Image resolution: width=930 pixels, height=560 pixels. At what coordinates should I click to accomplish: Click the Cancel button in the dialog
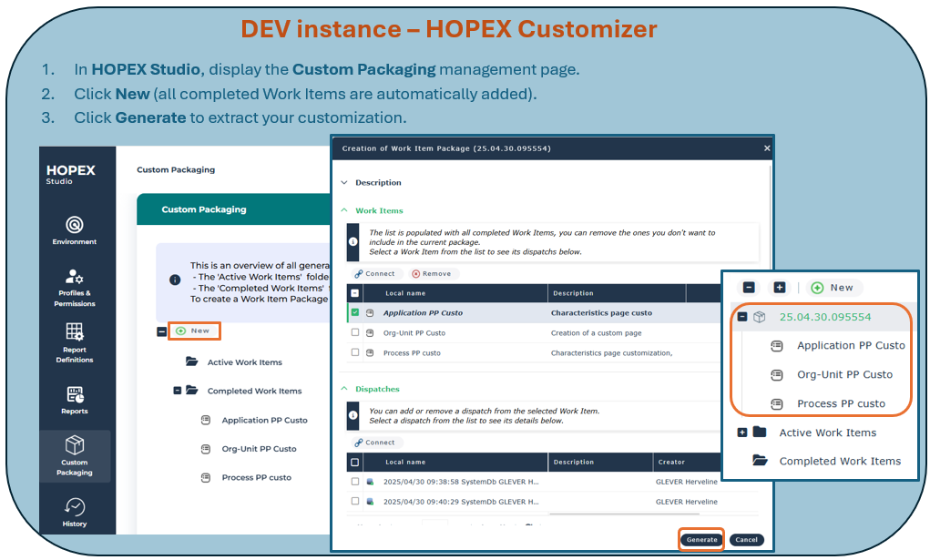click(x=746, y=539)
